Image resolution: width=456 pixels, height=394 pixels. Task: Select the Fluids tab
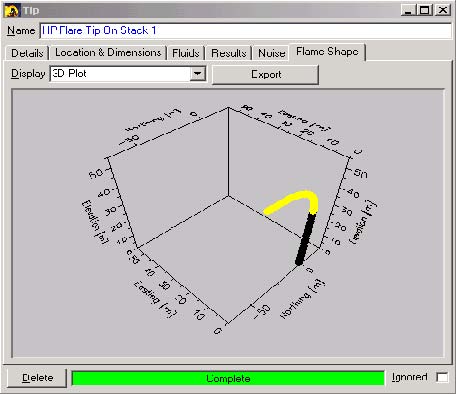(186, 53)
